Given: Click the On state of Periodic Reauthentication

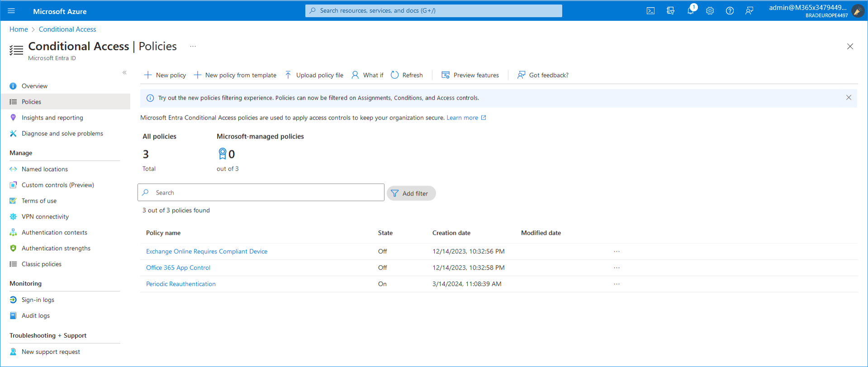Looking at the screenshot, I should point(382,284).
